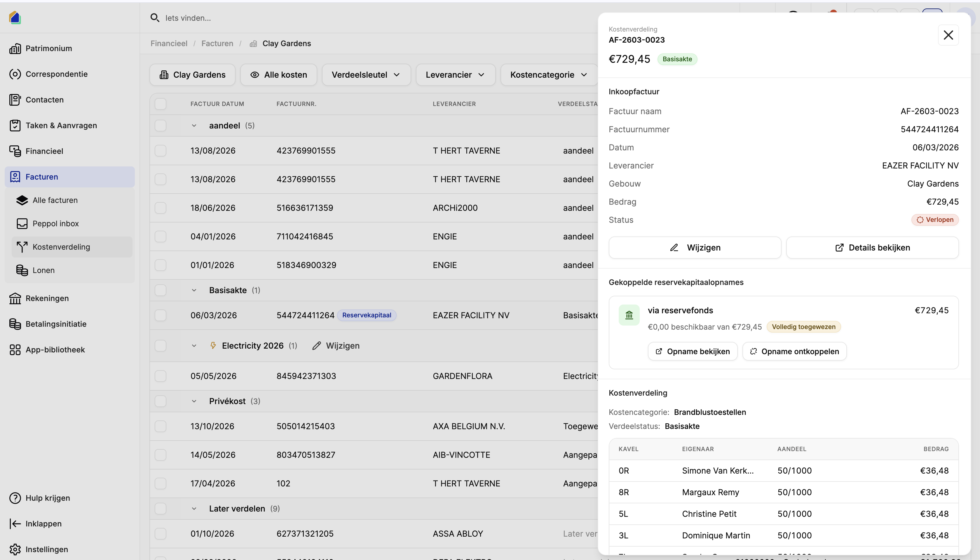
Task: Click Details bekijken button
Action: [872, 248]
